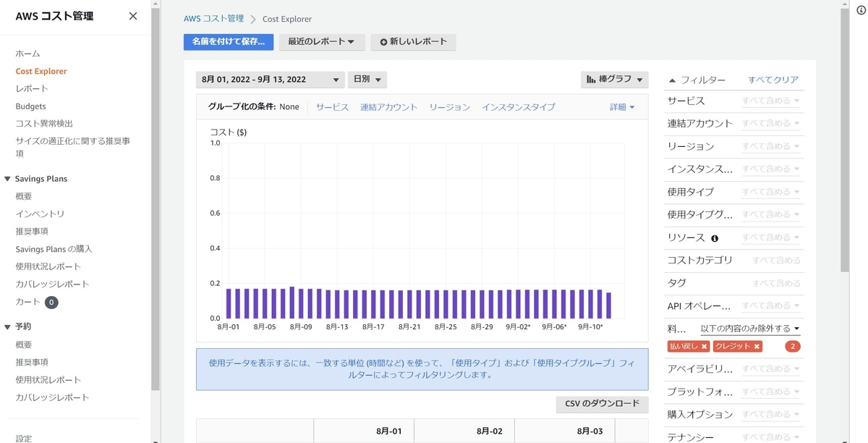Open レポート in sidebar
Image resolution: width=868 pixels, height=443 pixels.
click(32, 88)
